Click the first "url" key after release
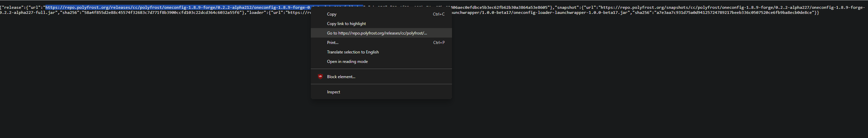 pyautogui.click(x=35, y=7)
